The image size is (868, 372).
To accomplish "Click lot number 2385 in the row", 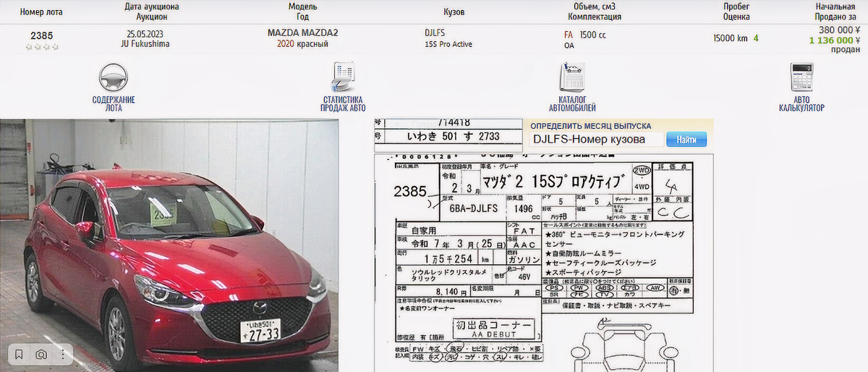I will click(41, 35).
